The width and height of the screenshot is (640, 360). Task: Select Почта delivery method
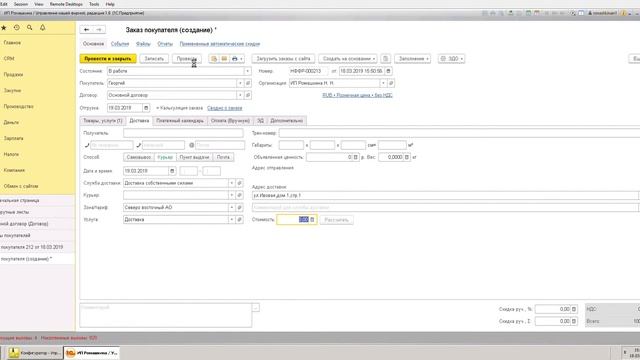pos(223,157)
